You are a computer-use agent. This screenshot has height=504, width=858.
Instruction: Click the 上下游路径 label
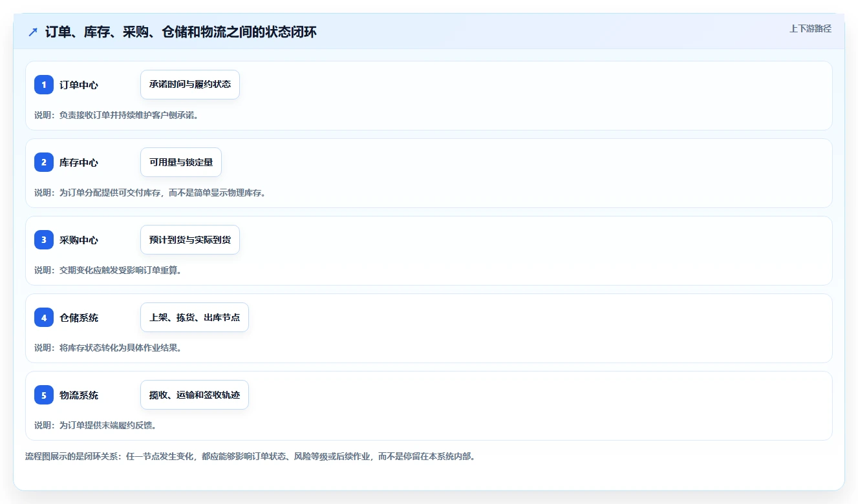tap(810, 29)
